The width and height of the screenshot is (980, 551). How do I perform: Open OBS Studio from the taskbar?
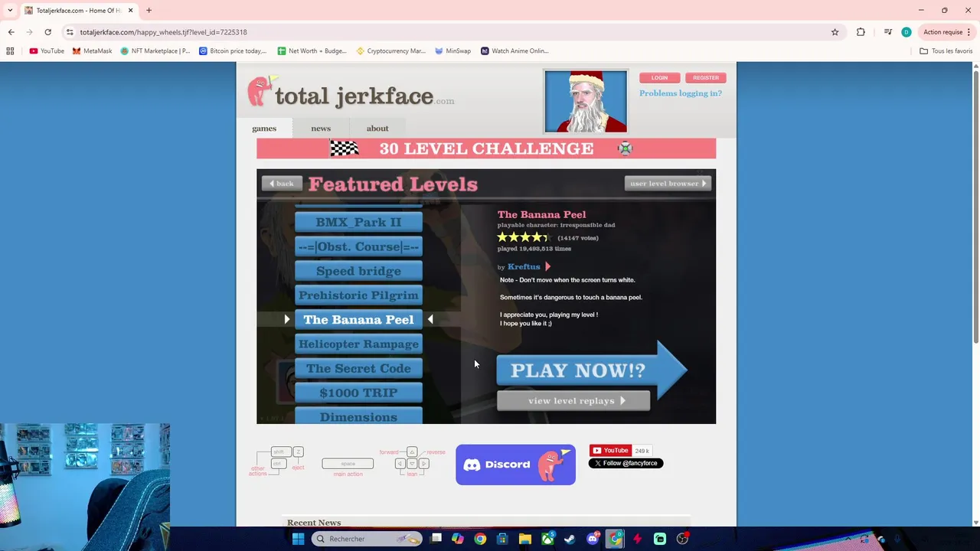click(682, 539)
